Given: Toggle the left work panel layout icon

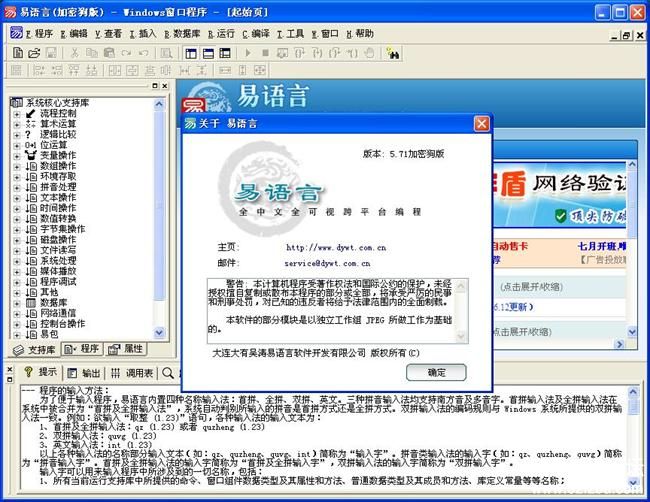Looking at the screenshot, I should coord(191,53).
